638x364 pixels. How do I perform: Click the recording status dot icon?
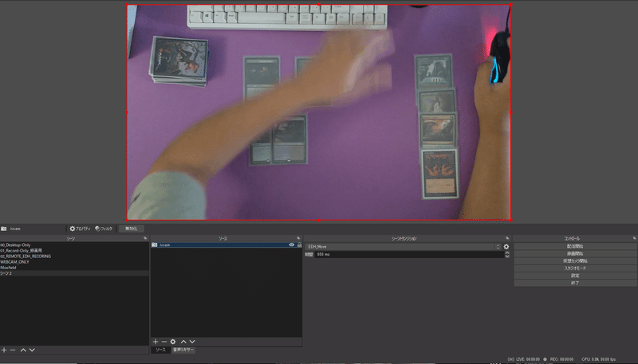(x=545, y=359)
